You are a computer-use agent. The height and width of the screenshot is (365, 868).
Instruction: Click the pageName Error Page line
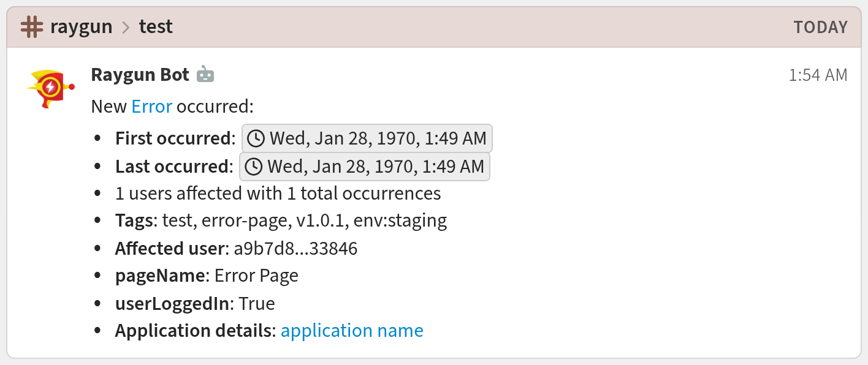pyautogui.click(x=207, y=276)
